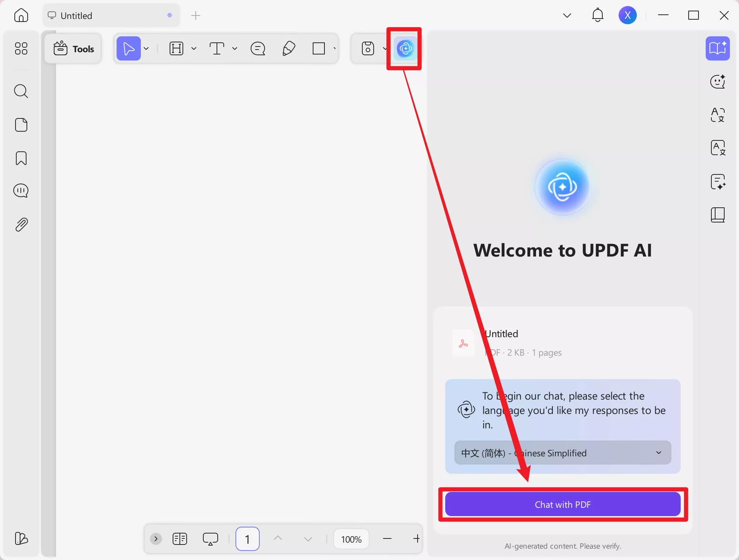Open the Bookmarks panel
739x560 pixels.
pyautogui.click(x=21, y=158)
